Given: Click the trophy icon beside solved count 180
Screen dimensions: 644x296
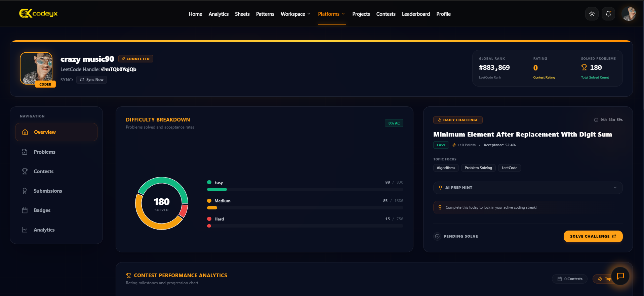Looking at the screenshot, I should tap(584, 67).
